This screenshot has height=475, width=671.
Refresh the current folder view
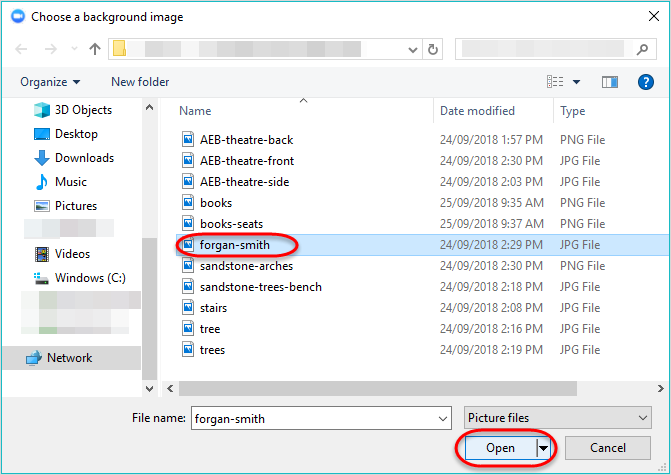[433, 50]
